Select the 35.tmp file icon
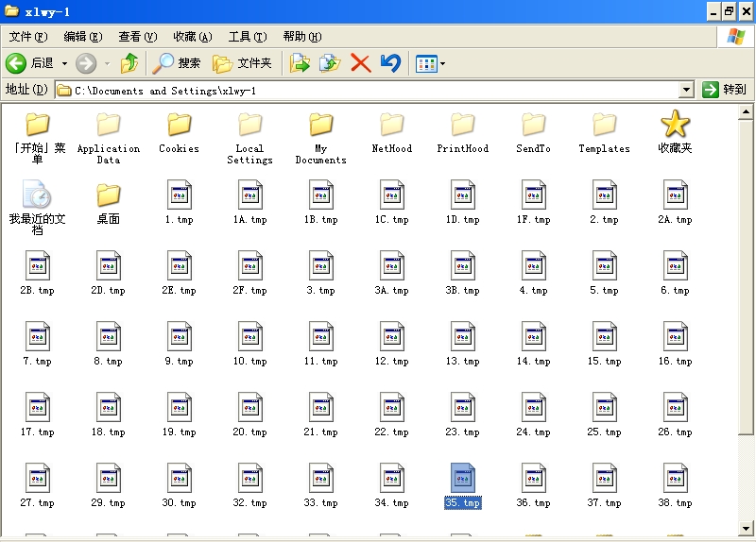The width and height of the screenshot is (756, 542). coord(463,479)
